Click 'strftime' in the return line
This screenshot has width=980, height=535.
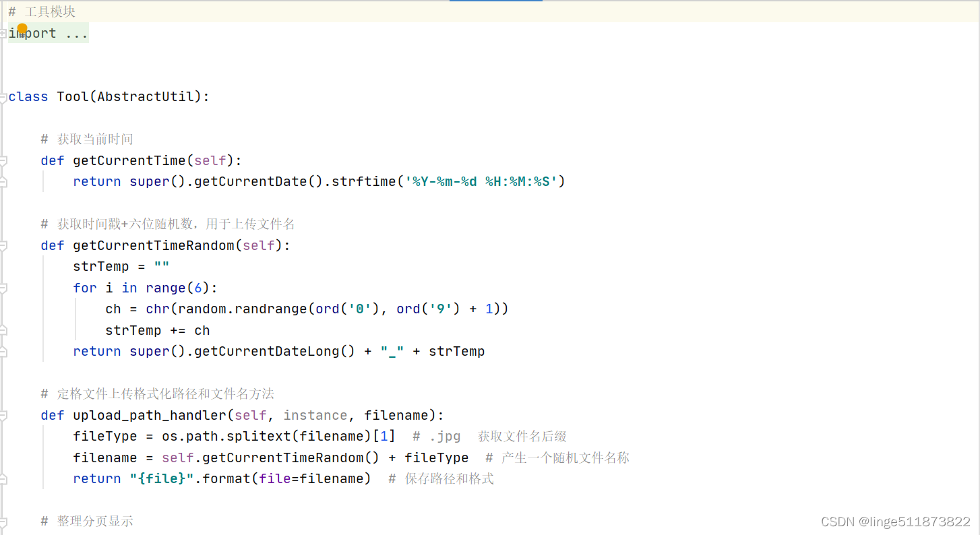pos(364,181)
